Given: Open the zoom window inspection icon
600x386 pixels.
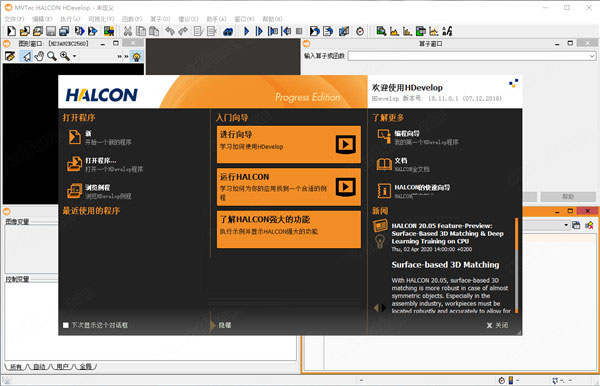Looking at the screenshot, I should 381,31.
